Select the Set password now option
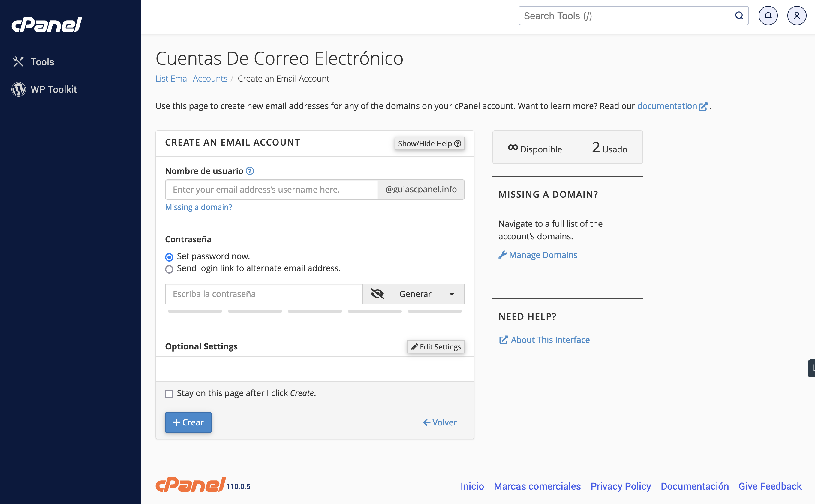815x504 pixels. (x=169, y=257)
